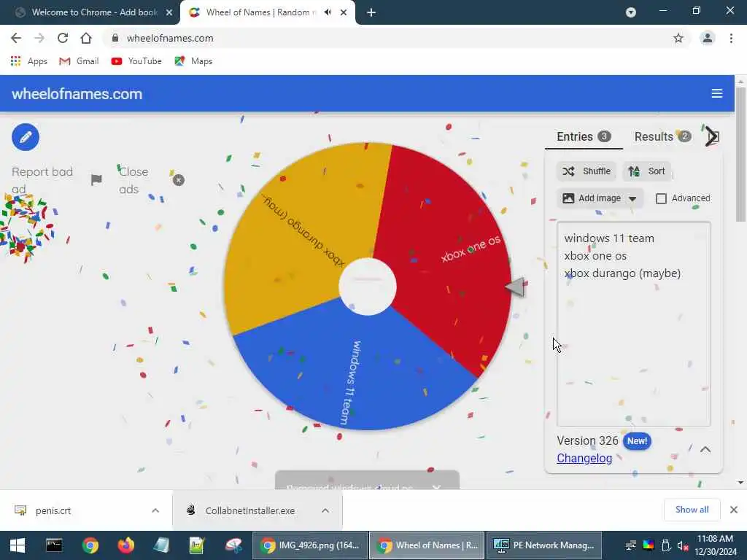This screenshot has height=560, width=747.
Task: Go back in browser history
Action: (16, 38)
